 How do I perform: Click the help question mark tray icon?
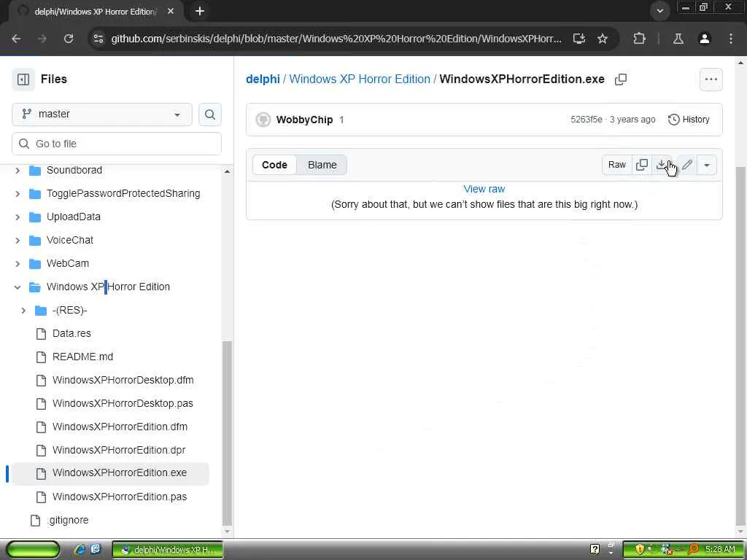(595, 550)
